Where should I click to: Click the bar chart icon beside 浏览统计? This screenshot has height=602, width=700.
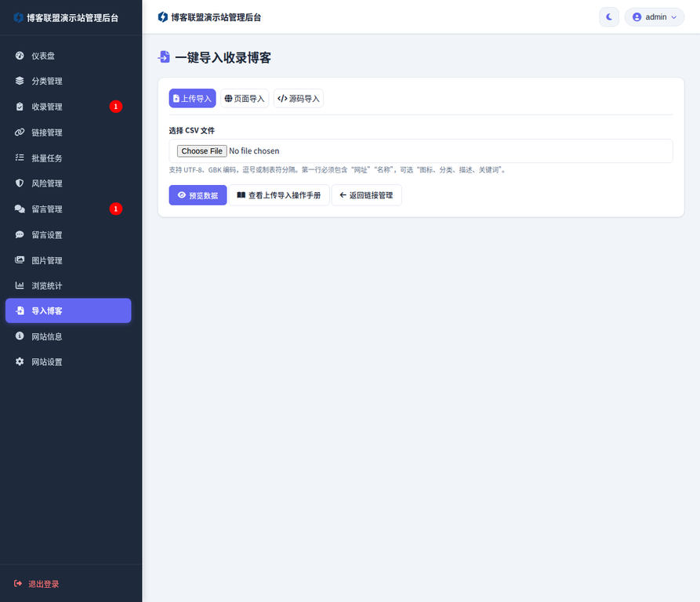20,285
